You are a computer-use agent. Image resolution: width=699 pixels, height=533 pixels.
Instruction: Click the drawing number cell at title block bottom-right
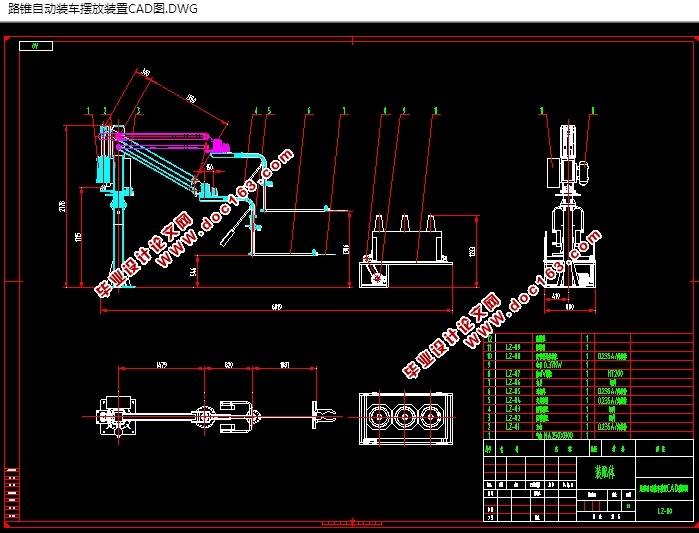tap(664, 511)
